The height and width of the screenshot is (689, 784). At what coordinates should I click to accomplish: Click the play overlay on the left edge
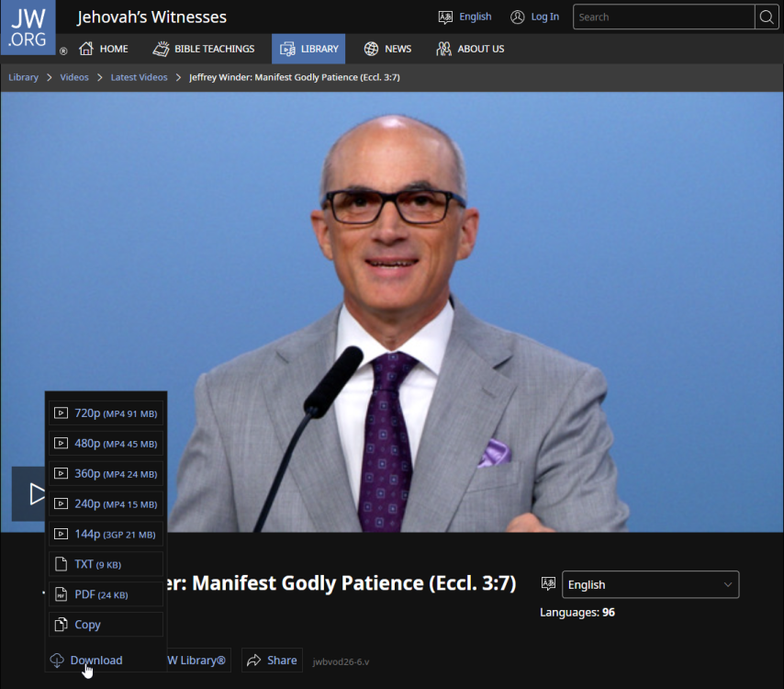tap(37, 494)
